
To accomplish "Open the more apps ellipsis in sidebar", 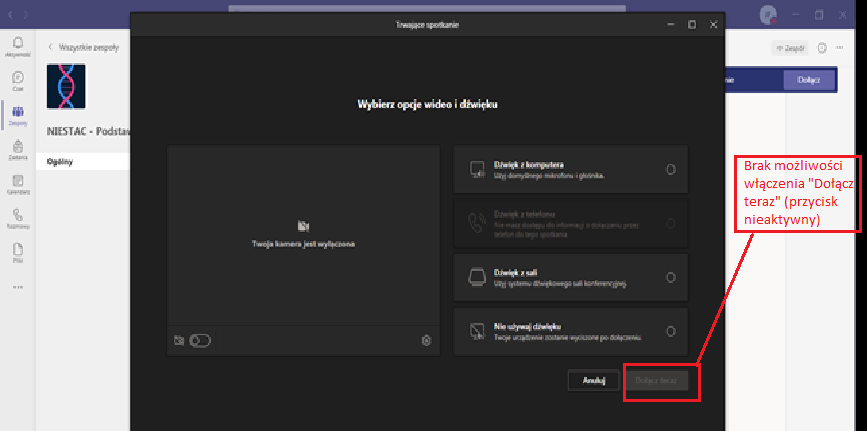I will (18, 287).
